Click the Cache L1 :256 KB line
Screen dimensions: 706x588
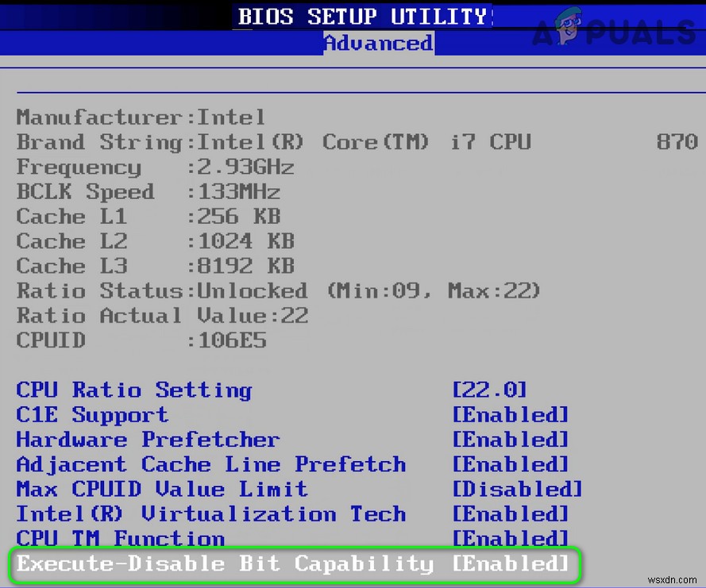149,217
